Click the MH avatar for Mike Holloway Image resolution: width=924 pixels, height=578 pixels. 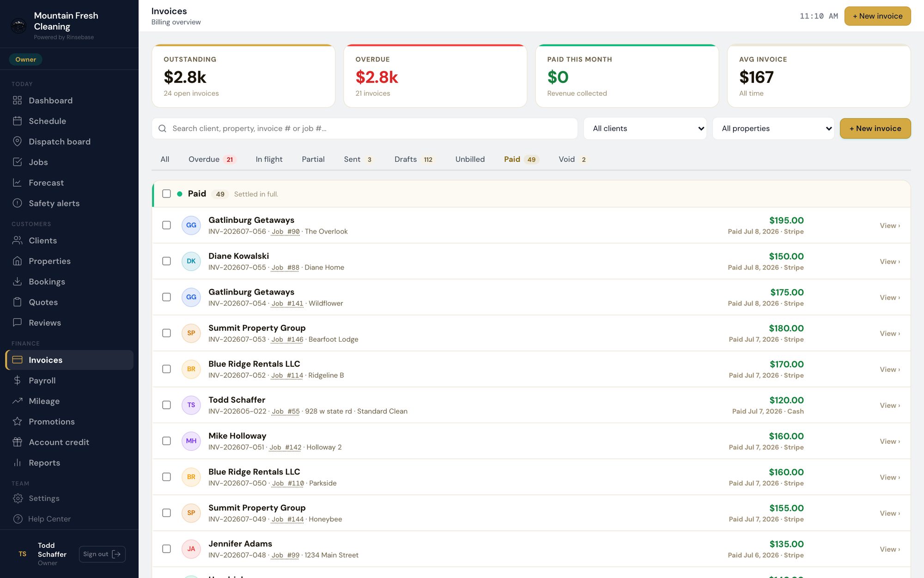point(191,441)
